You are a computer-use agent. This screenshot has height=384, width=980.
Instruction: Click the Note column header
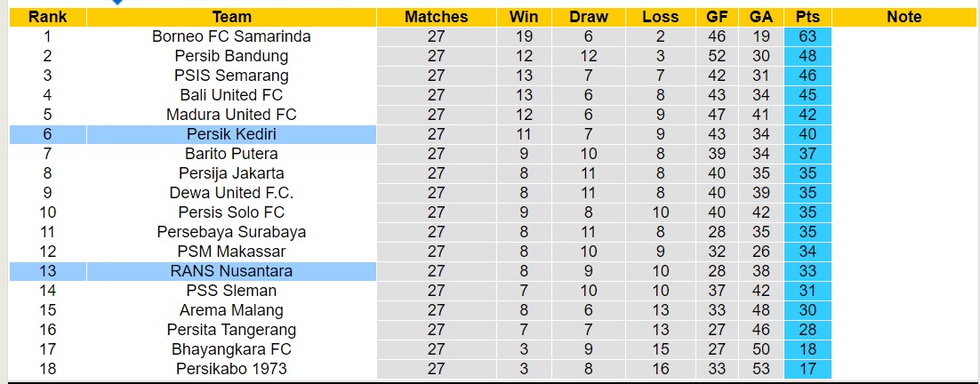[904, 17]
